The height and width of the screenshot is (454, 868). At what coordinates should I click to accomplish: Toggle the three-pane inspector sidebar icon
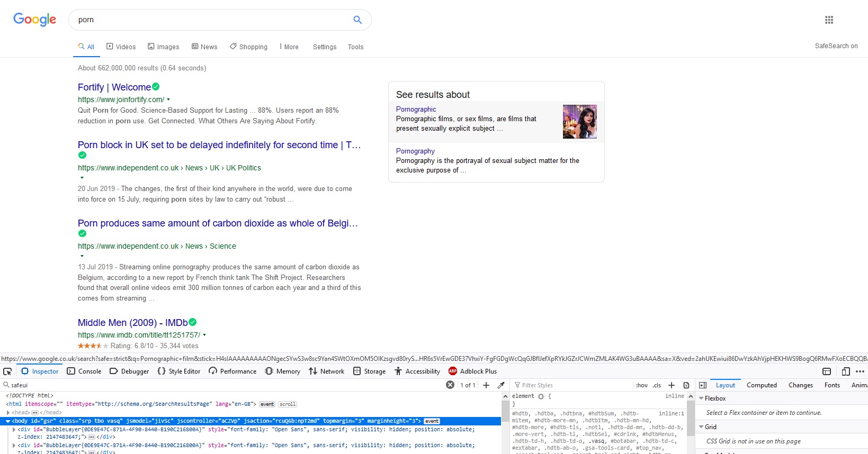[x=703, y=385]
